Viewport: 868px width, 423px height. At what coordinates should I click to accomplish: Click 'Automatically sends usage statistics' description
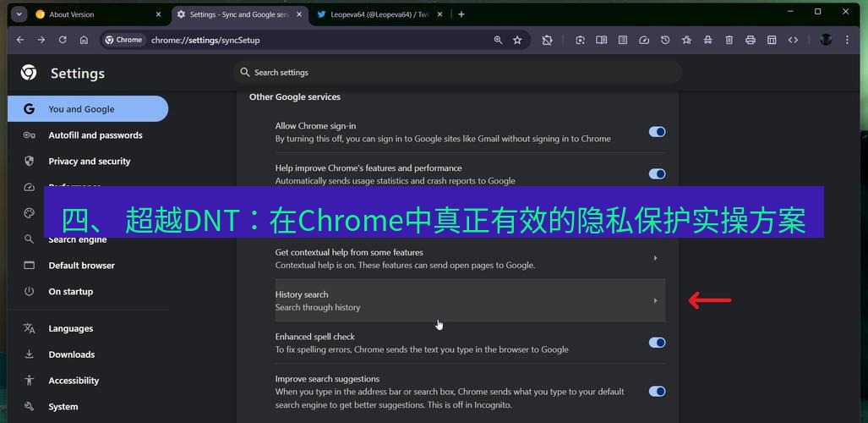396,181
